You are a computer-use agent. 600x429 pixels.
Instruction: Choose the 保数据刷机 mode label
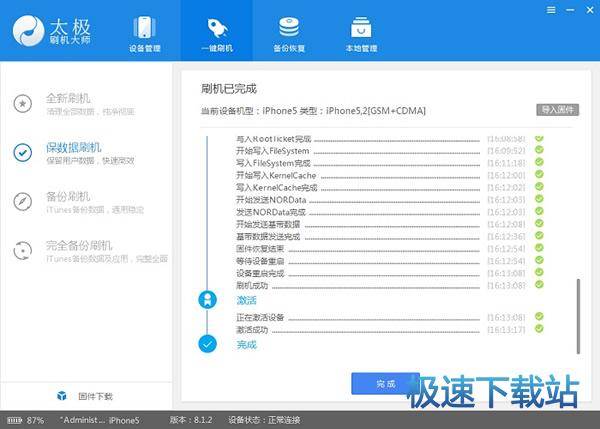73,147
